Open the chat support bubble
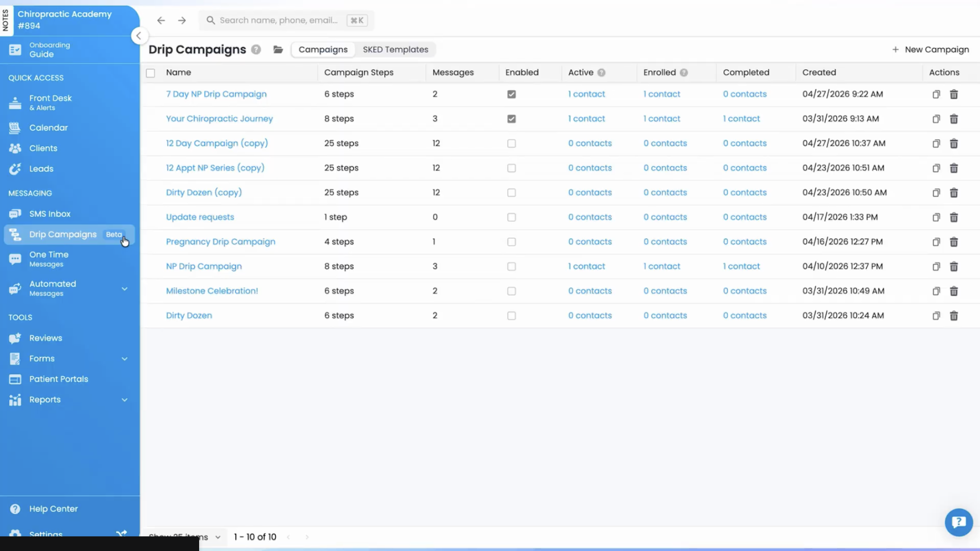The width and height of the screenshot is (980, 551). click(x=959, y=522)
